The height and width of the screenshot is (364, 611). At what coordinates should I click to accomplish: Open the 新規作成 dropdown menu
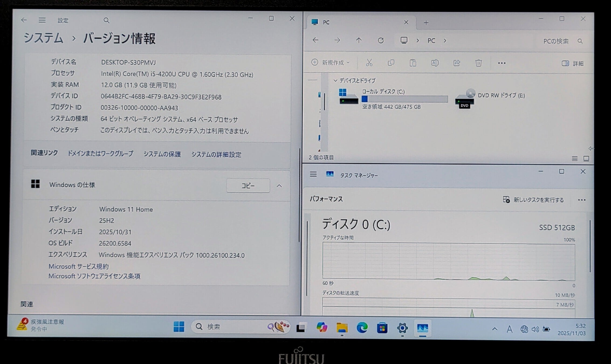pos(330,63)
